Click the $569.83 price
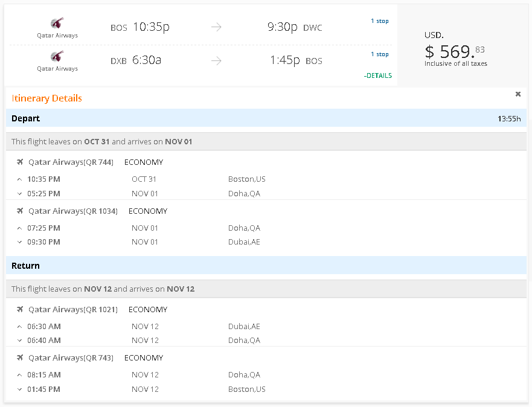The width and height of the screenshot is (532, 407). tap(454, 51)
